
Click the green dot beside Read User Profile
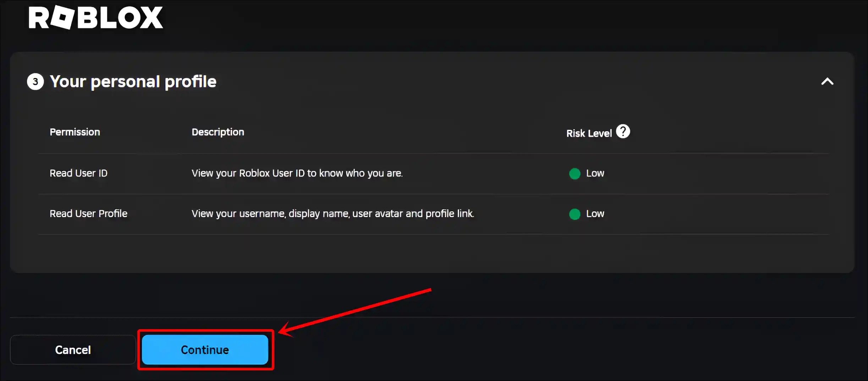point(575,214)
